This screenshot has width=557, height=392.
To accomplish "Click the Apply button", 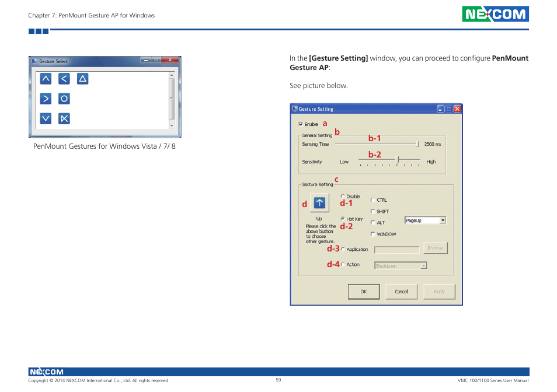I will click(439, 292).
